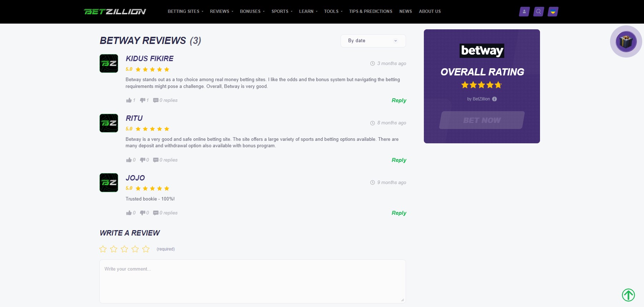Click the Kidus Fikire reviewer name

point(149,59)
